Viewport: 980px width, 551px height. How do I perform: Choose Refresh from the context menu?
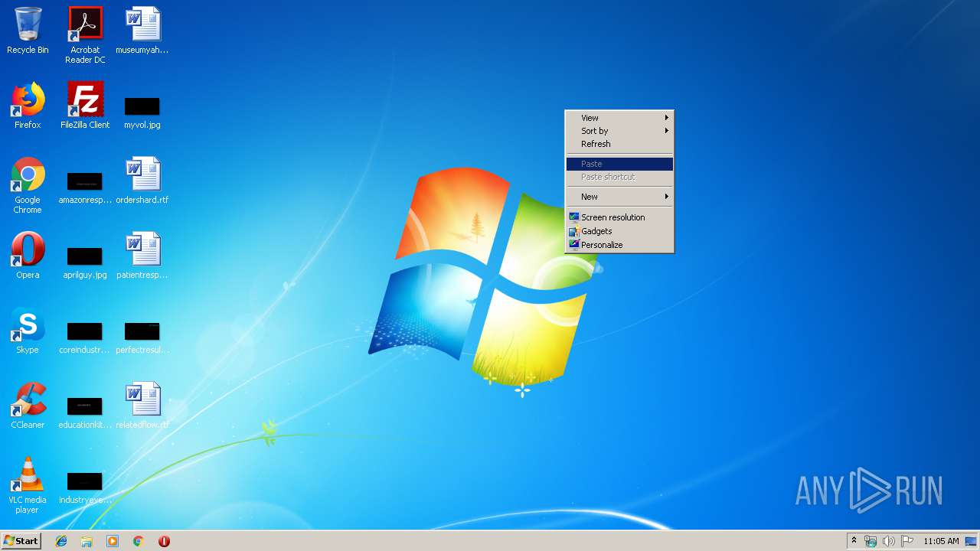coord(619,144)
